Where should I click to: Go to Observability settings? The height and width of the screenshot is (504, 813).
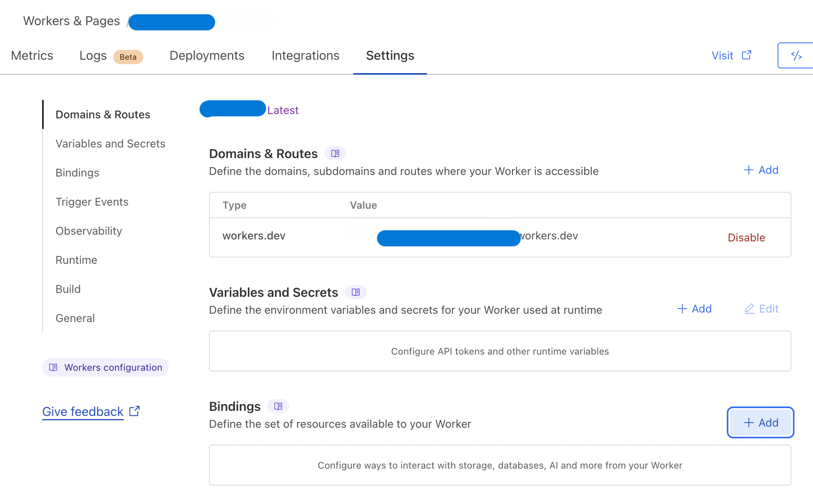89,231
